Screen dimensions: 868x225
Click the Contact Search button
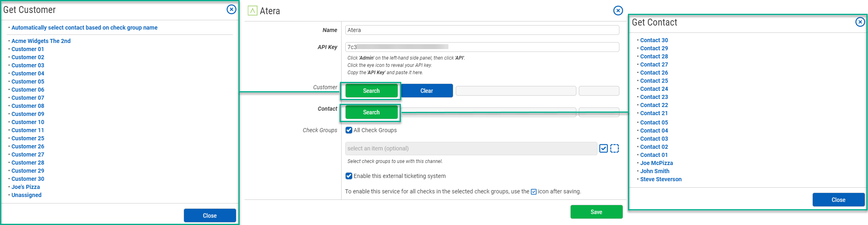[371, 112]
